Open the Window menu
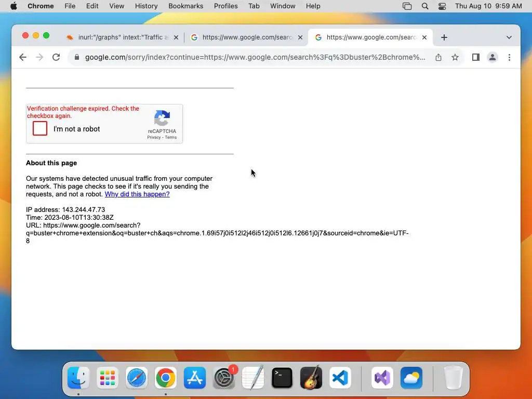 tap(283, 6)
